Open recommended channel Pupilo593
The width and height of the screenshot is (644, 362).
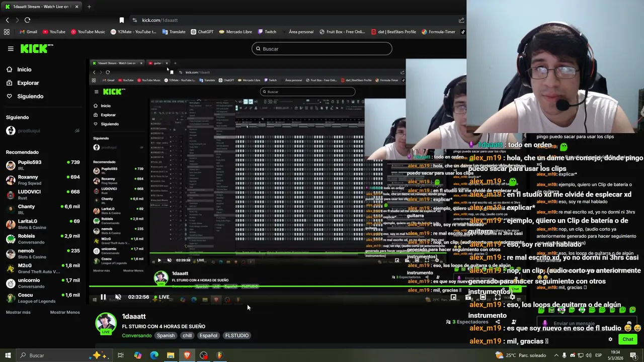[43, 165]
